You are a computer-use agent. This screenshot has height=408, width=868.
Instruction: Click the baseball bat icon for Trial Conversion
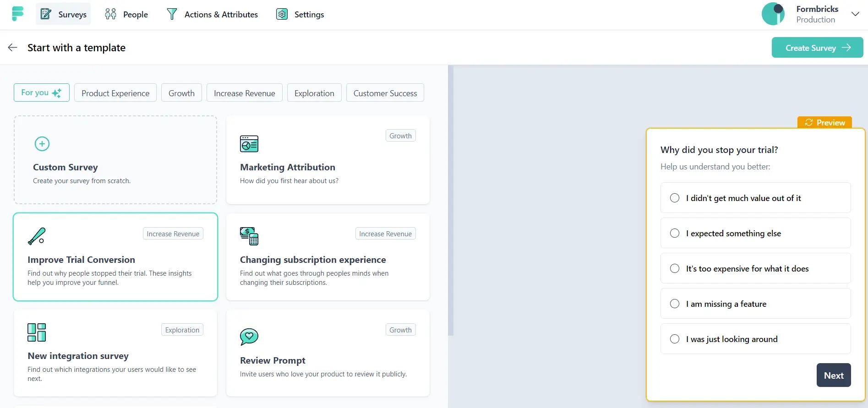coord(37,236)
